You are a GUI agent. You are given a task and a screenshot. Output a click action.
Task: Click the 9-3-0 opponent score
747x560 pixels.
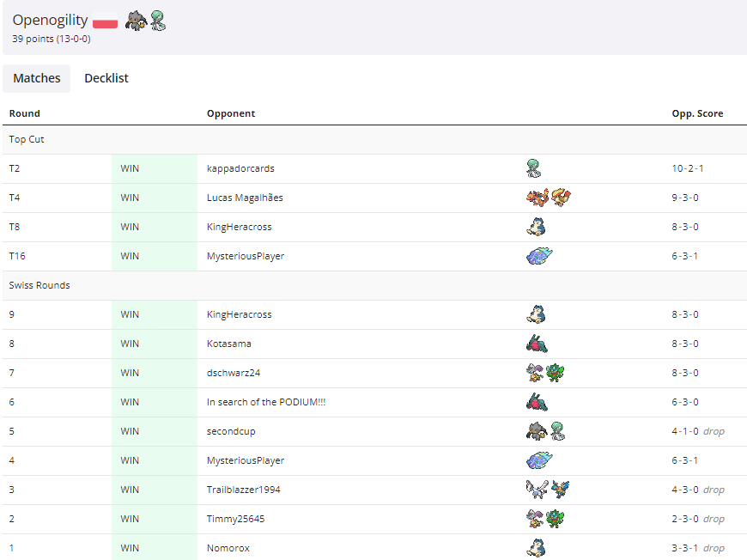pos(685,198)
